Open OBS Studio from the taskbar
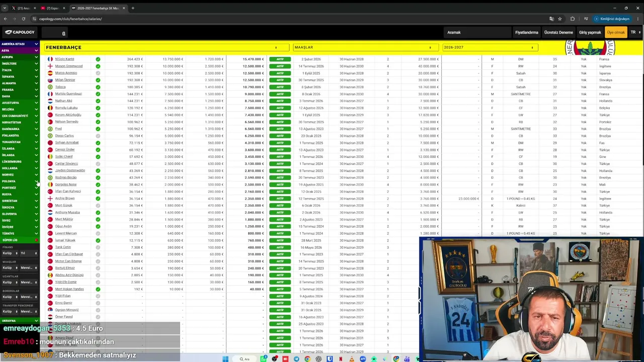The image size is (644, 362). click(x=275, y=359)
